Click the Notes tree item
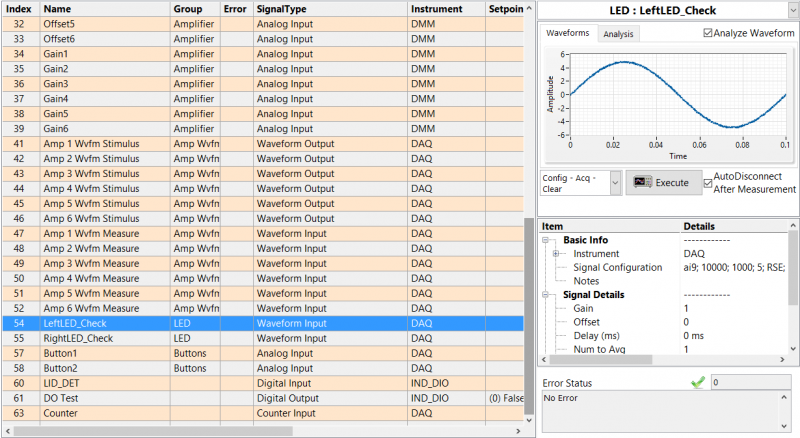800x438 pixels. pyautogui.click(x=586, y=281)
